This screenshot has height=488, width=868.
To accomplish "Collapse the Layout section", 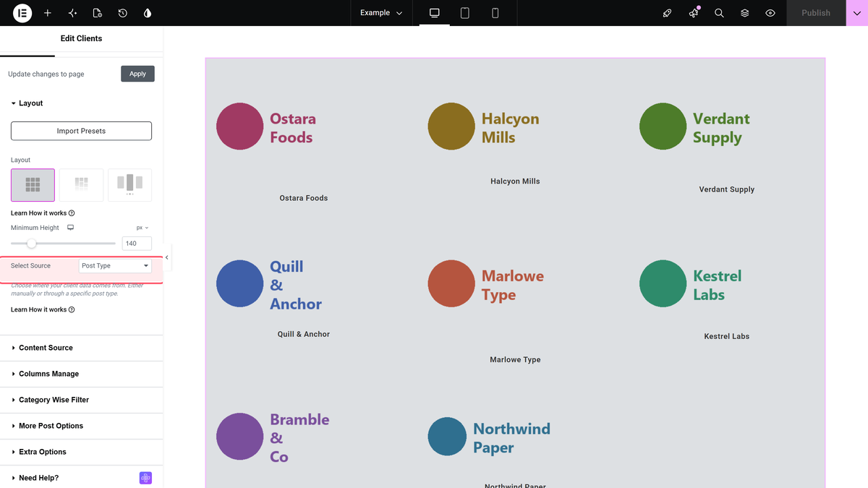I will (x=81, y=103).
